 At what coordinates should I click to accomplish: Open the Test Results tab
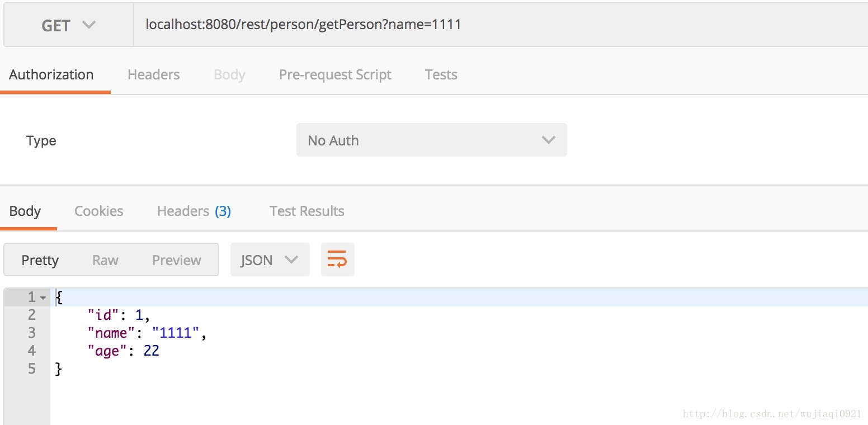click(306, 211)
